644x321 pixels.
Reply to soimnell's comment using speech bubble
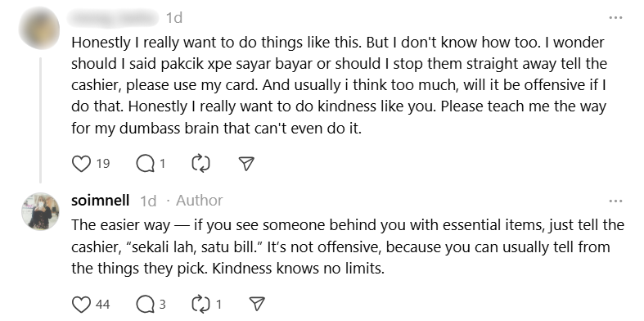144,305
